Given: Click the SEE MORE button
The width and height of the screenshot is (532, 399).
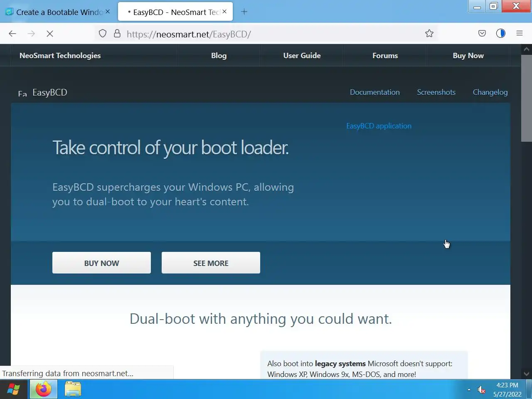Looking at the screenshot, I should [211, 263].
